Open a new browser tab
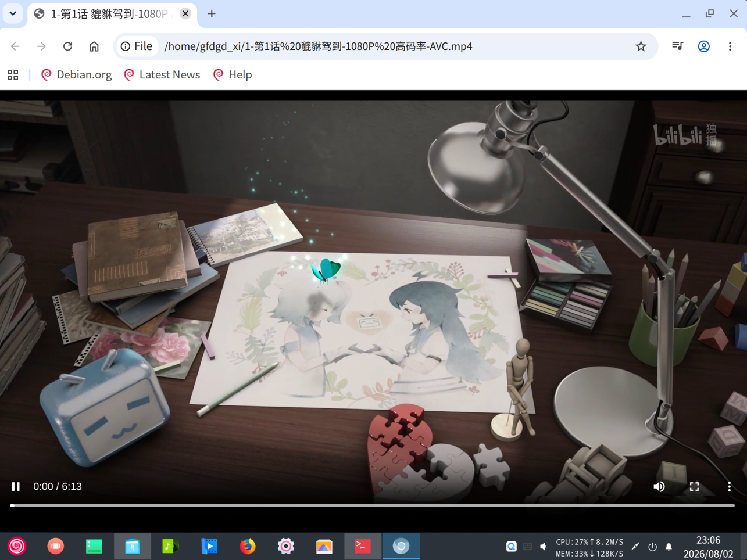Image resolution: width=747 pixels, height=560 pixels. [x=212, y=13]
